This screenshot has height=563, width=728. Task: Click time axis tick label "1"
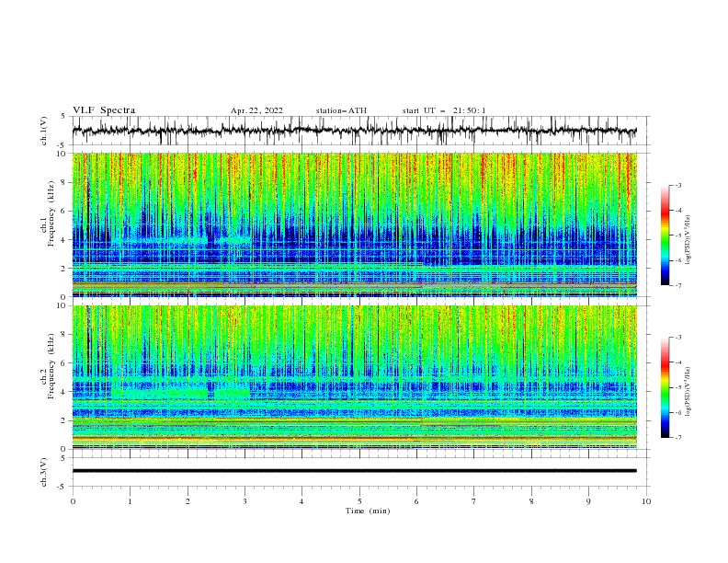(130, 501)
